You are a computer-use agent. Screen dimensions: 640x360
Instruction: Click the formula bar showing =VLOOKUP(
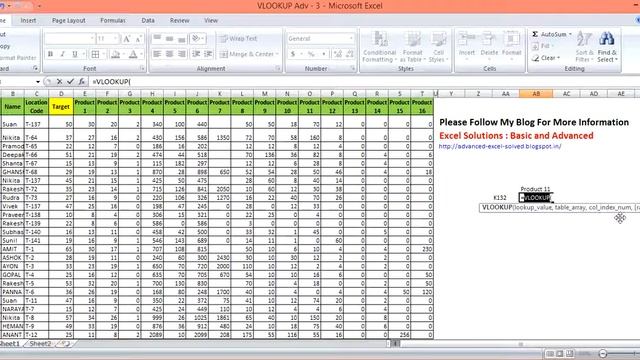coord(363,82)
